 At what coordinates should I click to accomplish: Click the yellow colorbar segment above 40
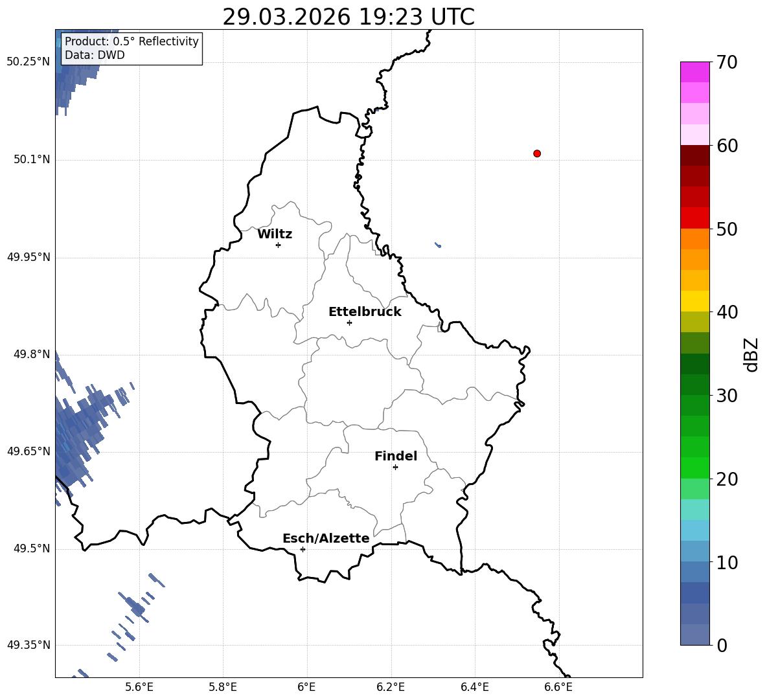(x=694, y=301)
